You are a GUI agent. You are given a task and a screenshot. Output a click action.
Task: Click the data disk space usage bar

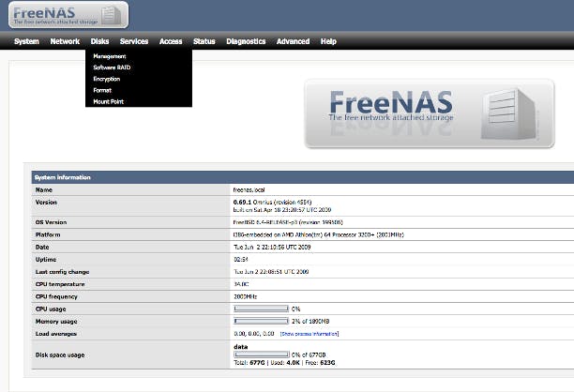tap(262, 354)
